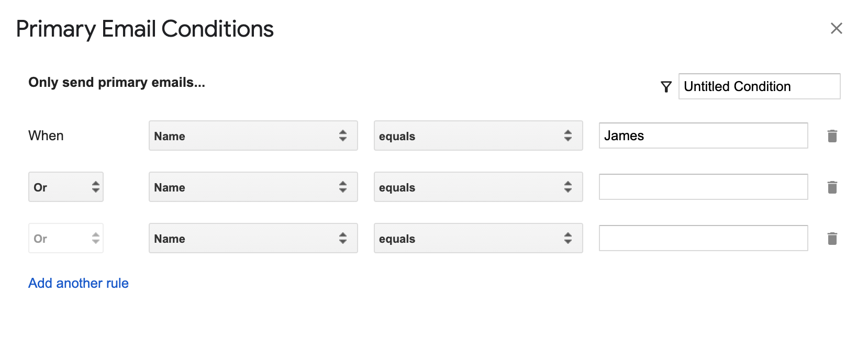Click the Add another rule link
868x338 pixels.
79,283
